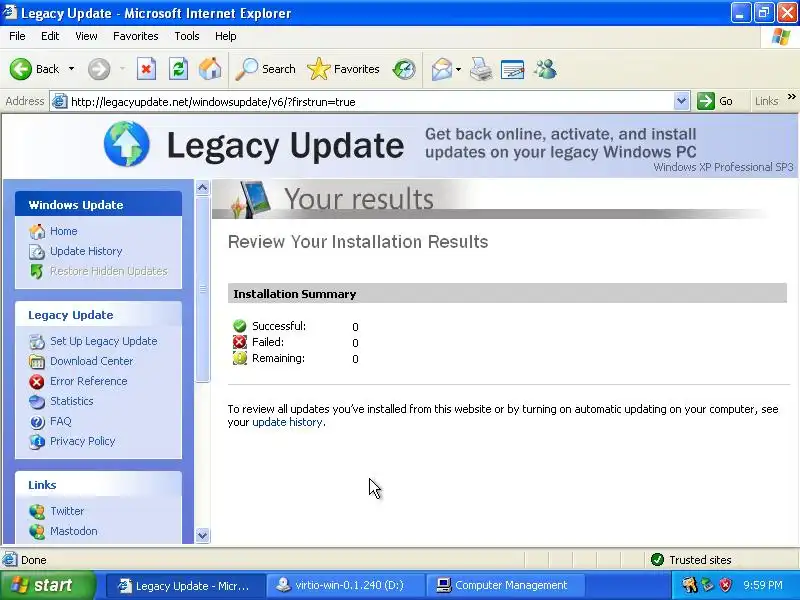Refresh the page with the green arrows icon

point(179,69)
